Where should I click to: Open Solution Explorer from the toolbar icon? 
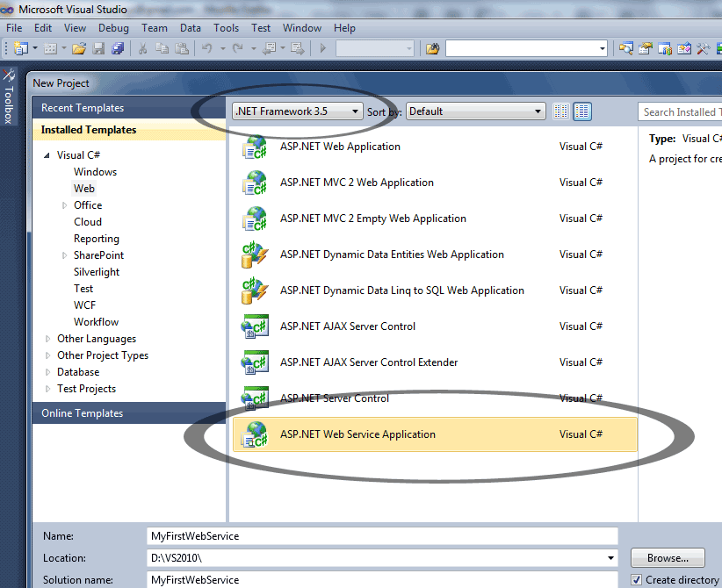(x=626, y=48)
